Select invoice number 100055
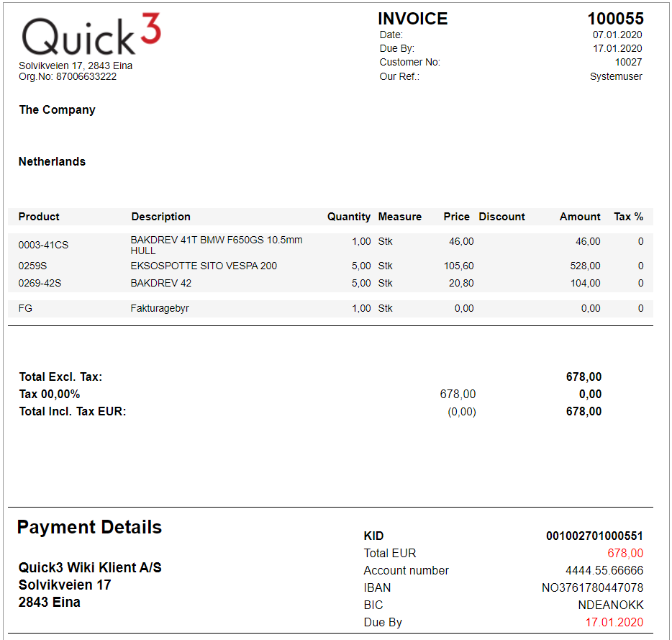Screen dimensions: 672x640 click(x=615, y=19)
